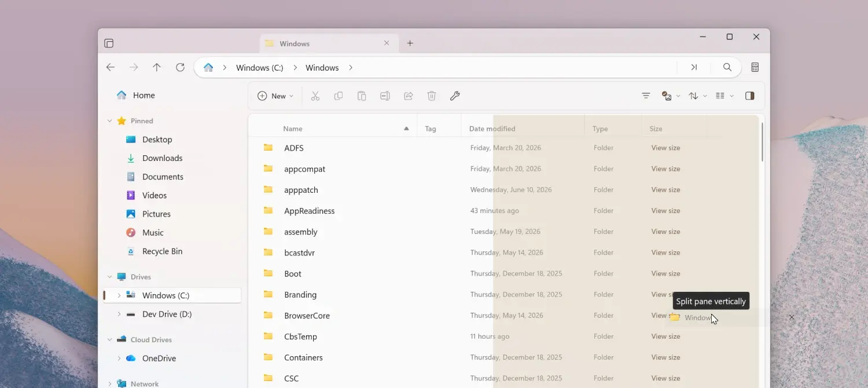Collapse the Drives section

tap(110, 277)
